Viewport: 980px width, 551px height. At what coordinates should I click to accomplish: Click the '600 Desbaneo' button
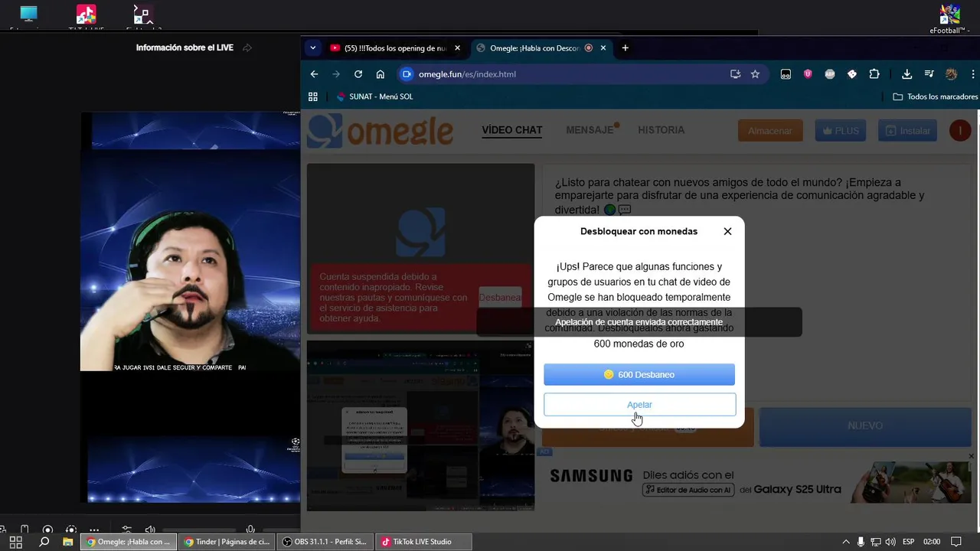pos(639,374)
